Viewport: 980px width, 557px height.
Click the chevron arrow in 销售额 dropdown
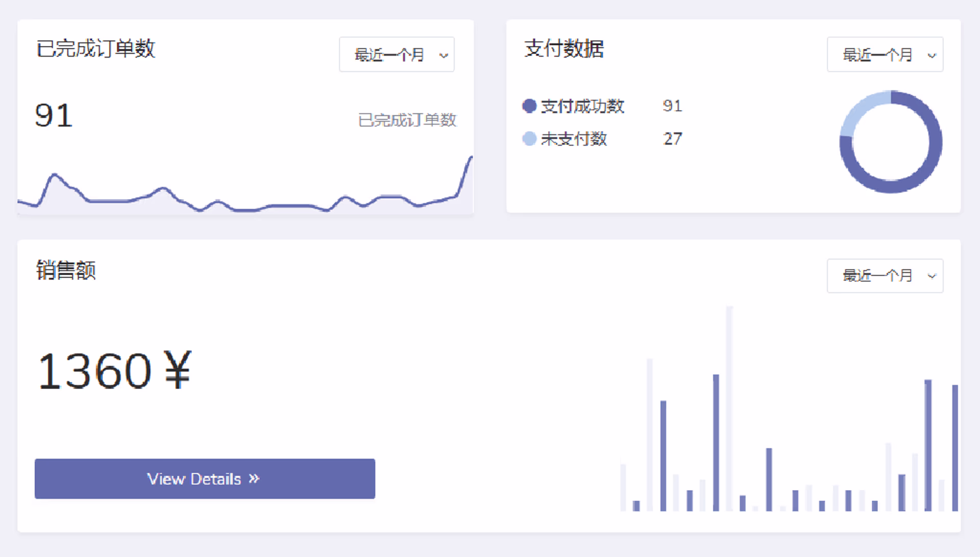(932, 276)
